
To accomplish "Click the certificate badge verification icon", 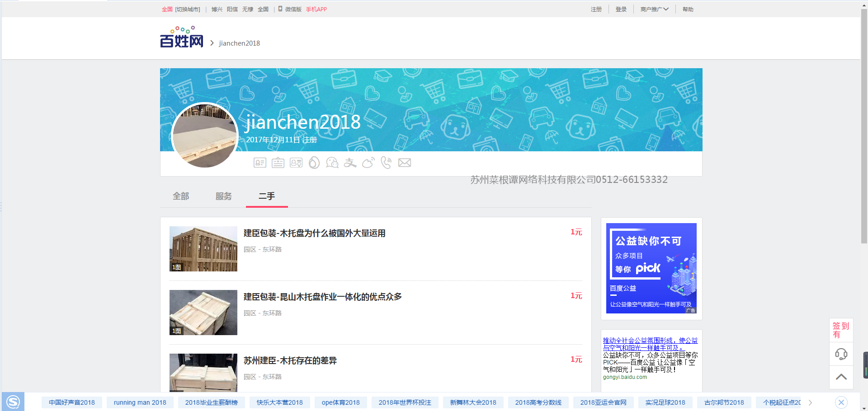I will pos(296,163).
